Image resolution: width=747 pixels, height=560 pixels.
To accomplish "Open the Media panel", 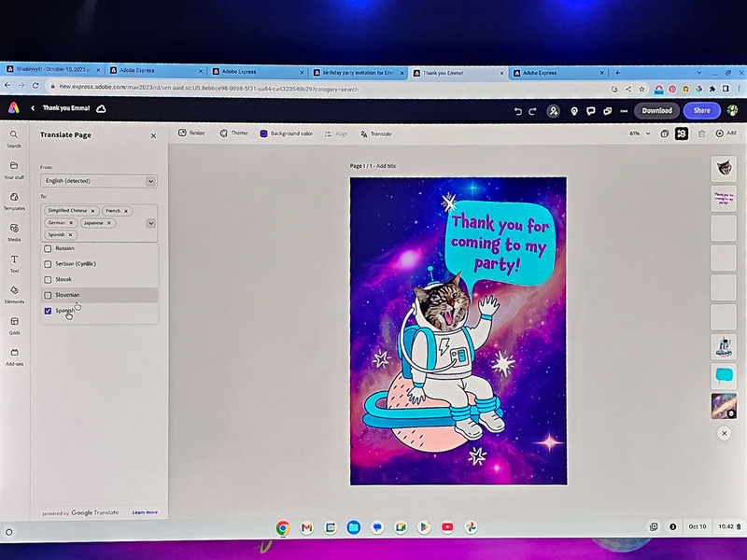I will pyautogui.click(x=13, y=229).
